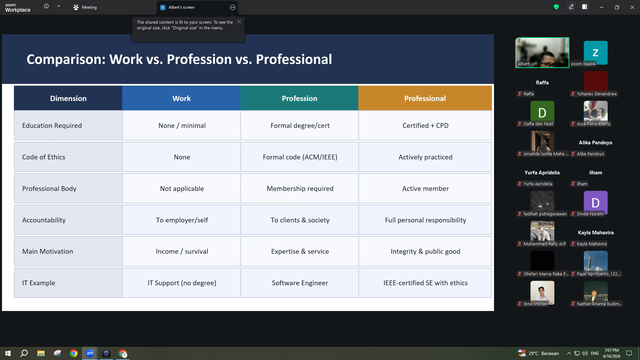Select the Alika Pandoyo participant tile
The height and width of the screenshot is (360, 640).
596,143
